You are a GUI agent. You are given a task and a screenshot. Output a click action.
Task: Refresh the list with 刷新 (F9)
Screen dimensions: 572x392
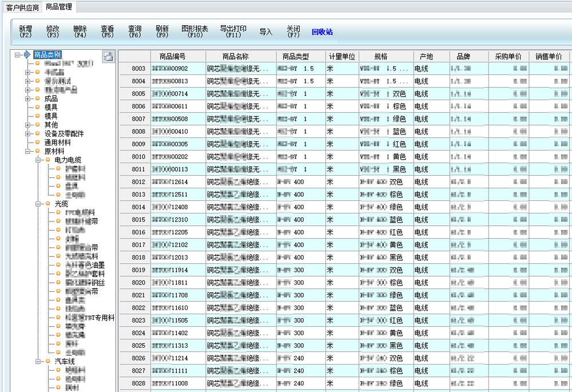pyautogui.click(x=162, y=31)
